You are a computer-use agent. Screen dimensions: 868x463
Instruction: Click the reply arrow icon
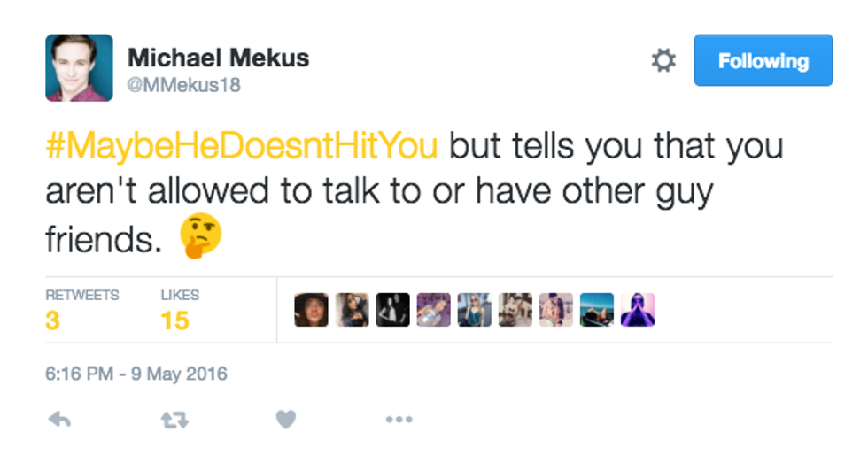click(x=59, y=420)
